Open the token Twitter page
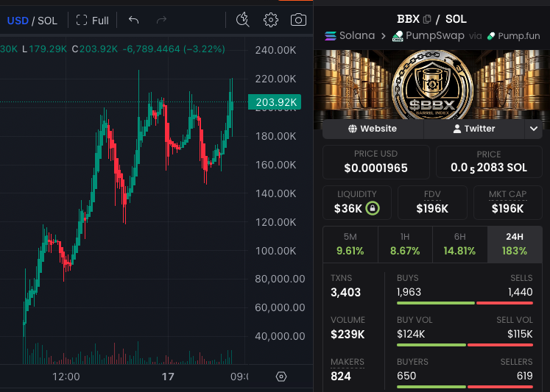This screenshot has height=392, width=550. point(474,129)
